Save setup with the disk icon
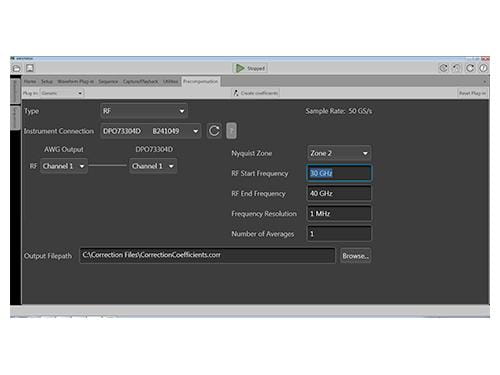The height and width of the screenshot is (375, 500). click(30, 68)
